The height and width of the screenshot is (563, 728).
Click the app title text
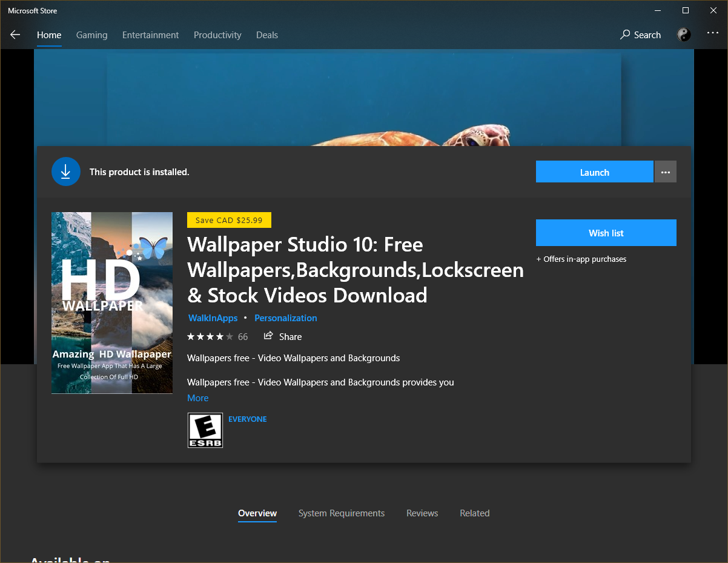coord(356,270)
